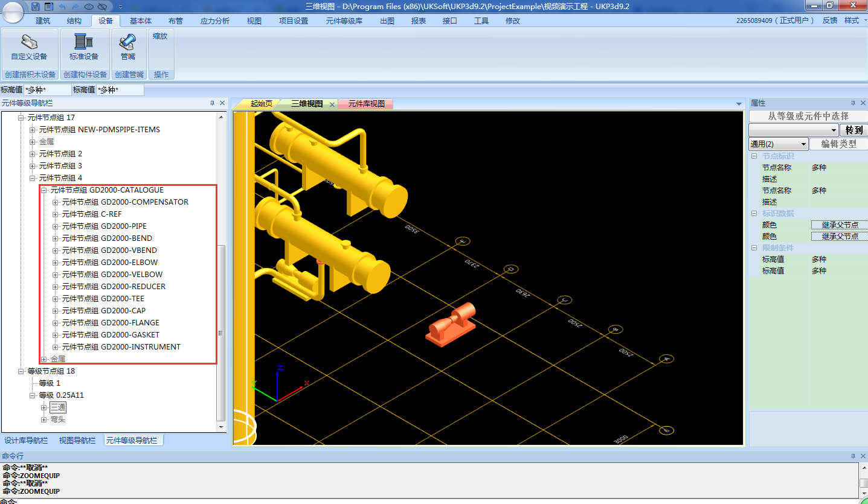Select the 标准设备 standard equipment tool
This screenshot has width=868, height=504.
click(x=84, y=48)
